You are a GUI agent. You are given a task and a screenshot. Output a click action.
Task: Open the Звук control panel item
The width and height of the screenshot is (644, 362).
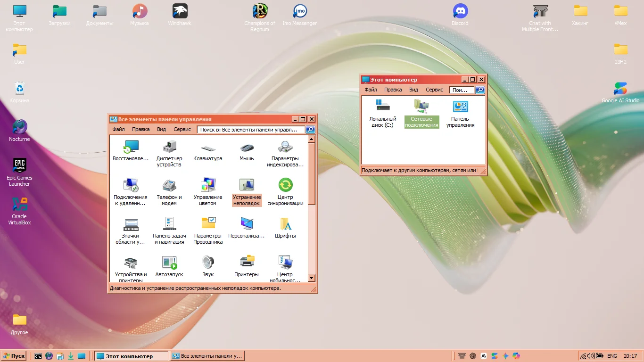208,267
